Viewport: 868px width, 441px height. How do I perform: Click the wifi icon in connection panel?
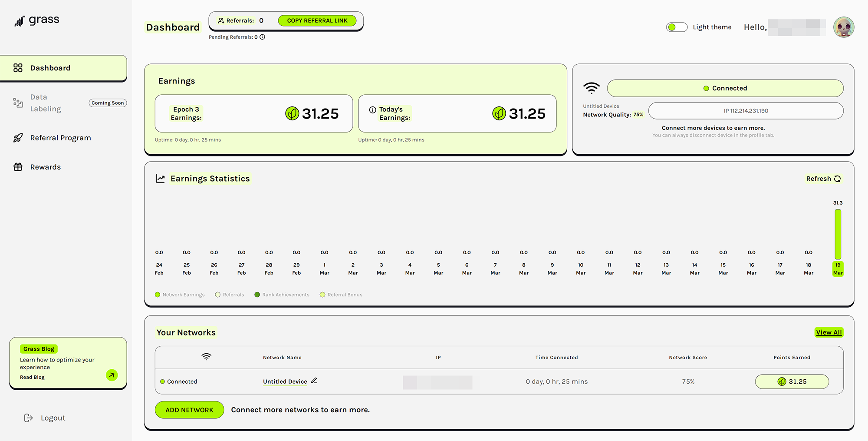[591, 88]
